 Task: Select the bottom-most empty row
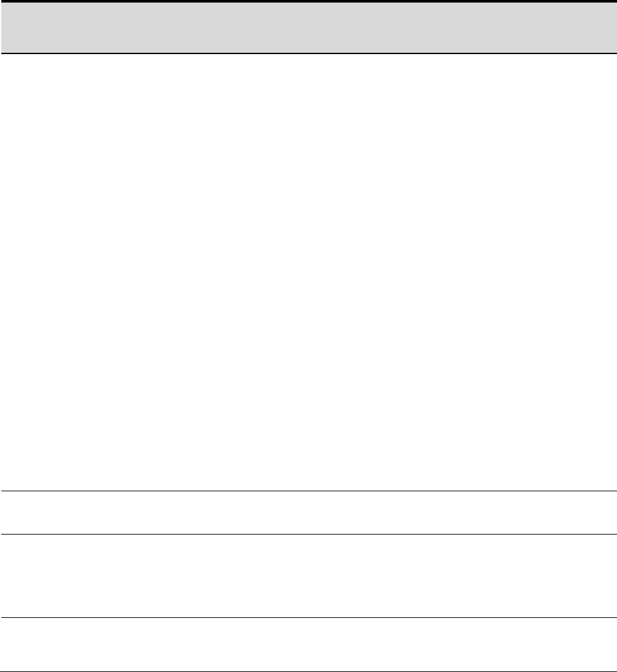(308, 644)
